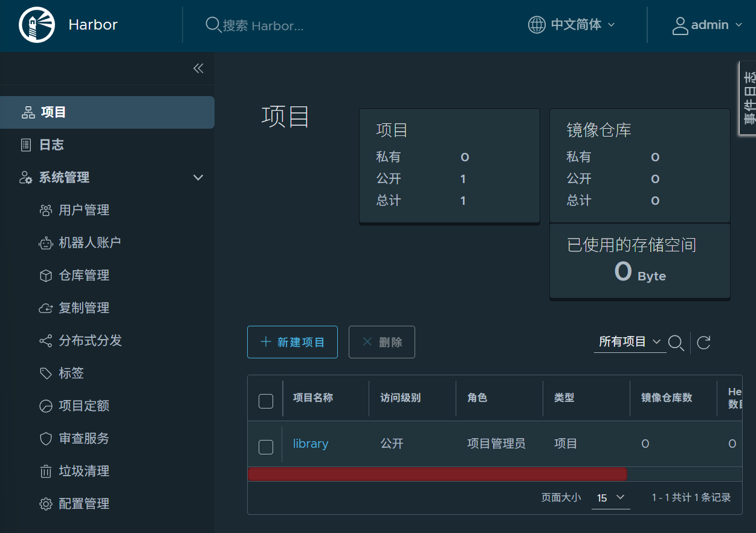The image size is (756, 533).
Task: Click 项目管理员 role cell
Action: tap(496, 444)
